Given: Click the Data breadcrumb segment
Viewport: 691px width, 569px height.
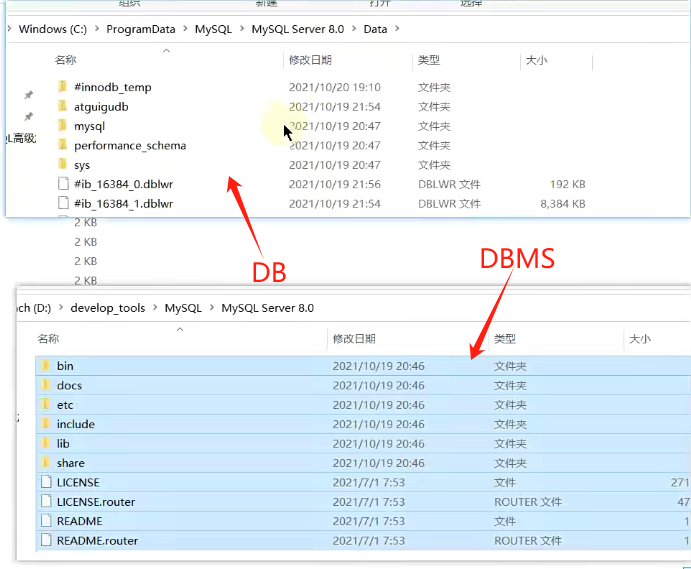Looking at the screenshot, I should [375, 29].
